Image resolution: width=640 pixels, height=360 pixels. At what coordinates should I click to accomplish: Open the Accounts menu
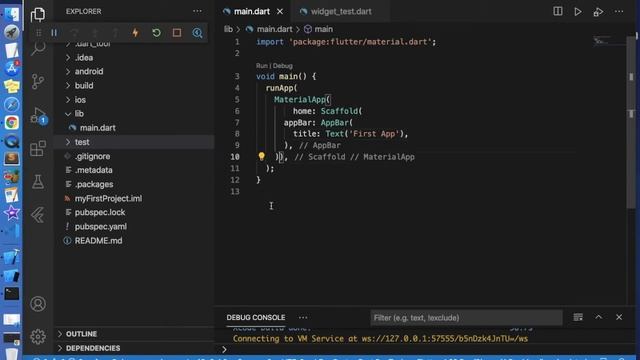click(x=38, y=304)
